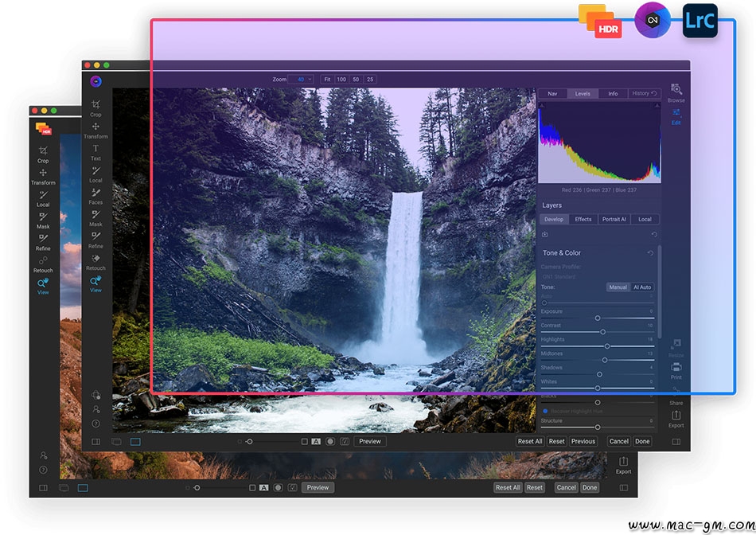Select the Transform tool in front window
The height and width of the screenshot is (535, 756).
[95, 131]
